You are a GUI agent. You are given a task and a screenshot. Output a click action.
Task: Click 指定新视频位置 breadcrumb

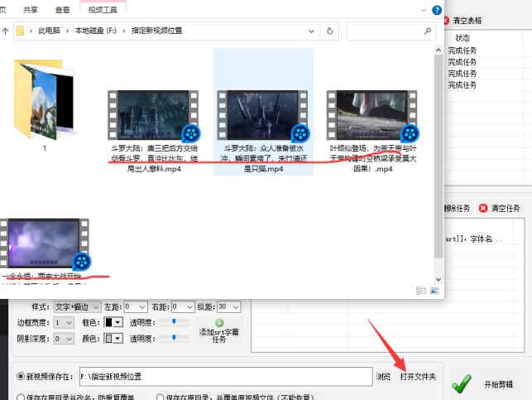pos(156,31)
